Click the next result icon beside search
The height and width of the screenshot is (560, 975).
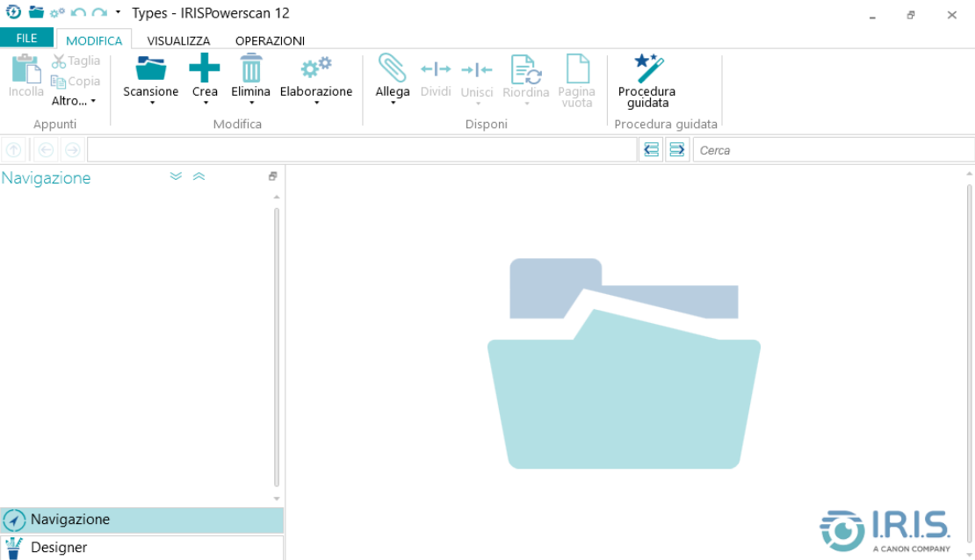(x=677, y=150)
